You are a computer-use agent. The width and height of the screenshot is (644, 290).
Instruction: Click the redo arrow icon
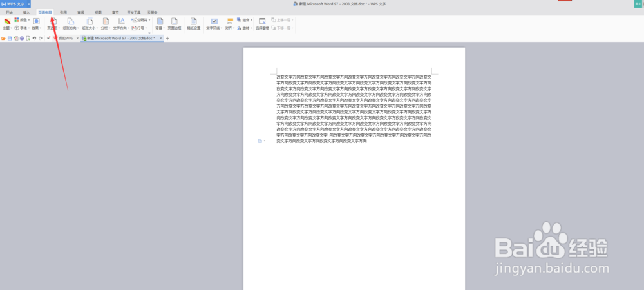tap(40, 38)
